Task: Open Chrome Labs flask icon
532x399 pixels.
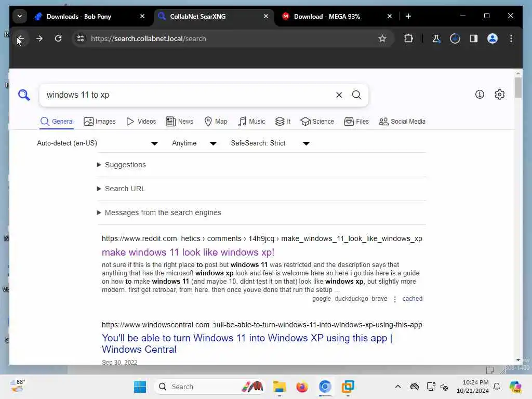Action: 436,38
